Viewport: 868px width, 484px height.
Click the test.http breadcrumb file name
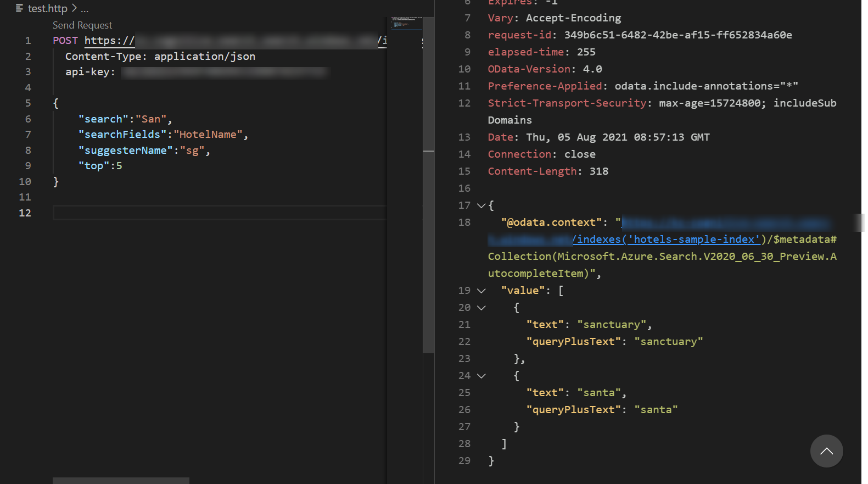tap(48, 8)
